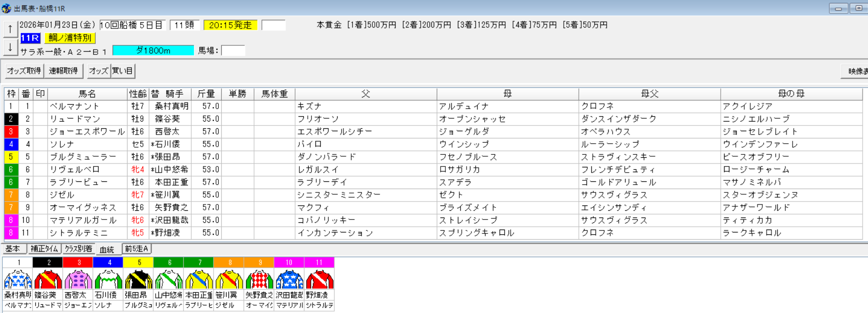Select jockey silk icon for horse 2 篠谷葵
Image resolution: width=868 pixels, height=313 pixels.
coord(48,279)
